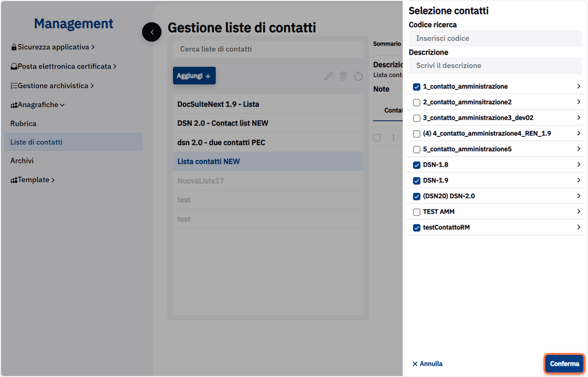Click Annulla to cancel selection

(427, 364)
